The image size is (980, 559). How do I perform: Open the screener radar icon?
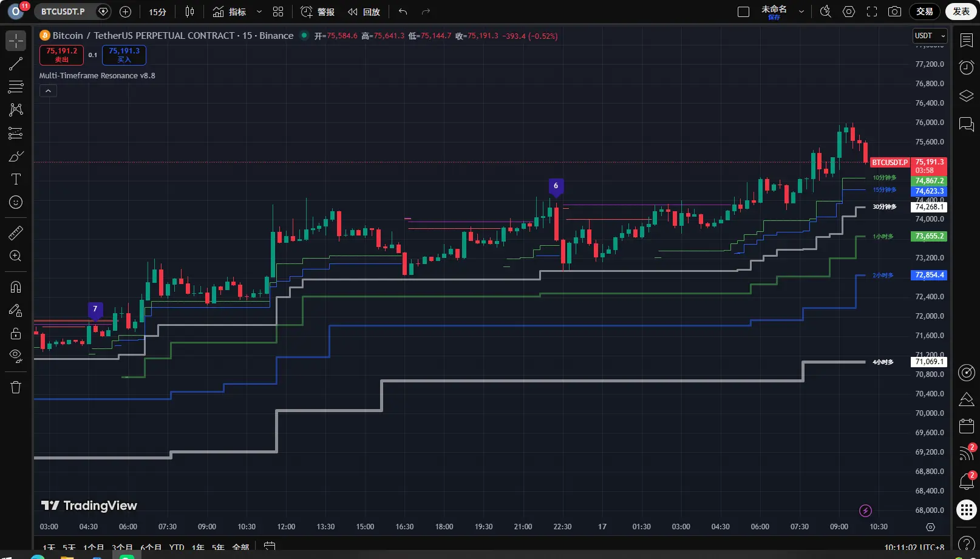coord(966,372)
